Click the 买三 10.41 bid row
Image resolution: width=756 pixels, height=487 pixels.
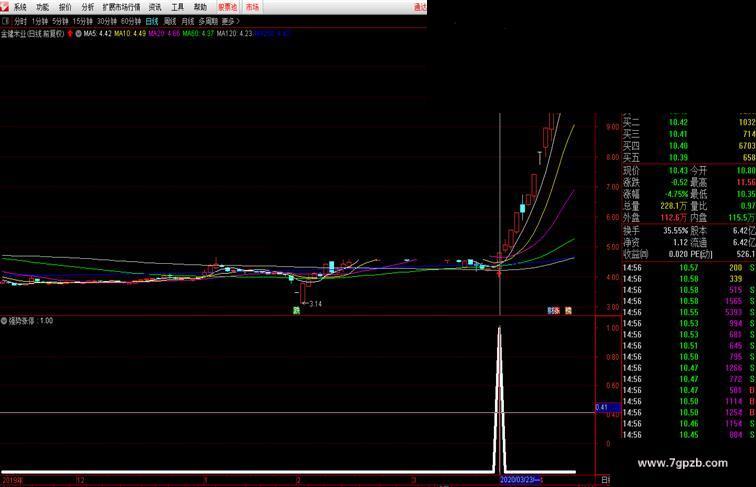(x=689, y=134)
